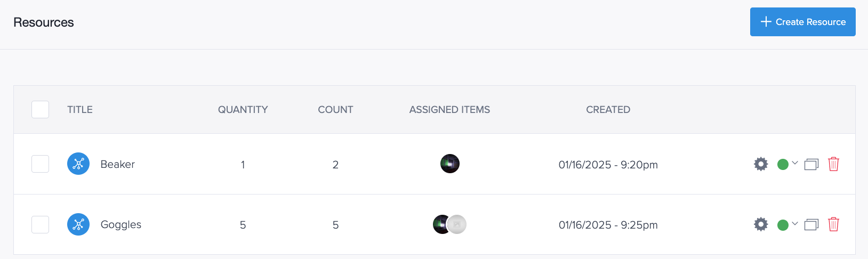Open the Goggles resource title link
Screen dimensions: 868x259
pos(121,224)
